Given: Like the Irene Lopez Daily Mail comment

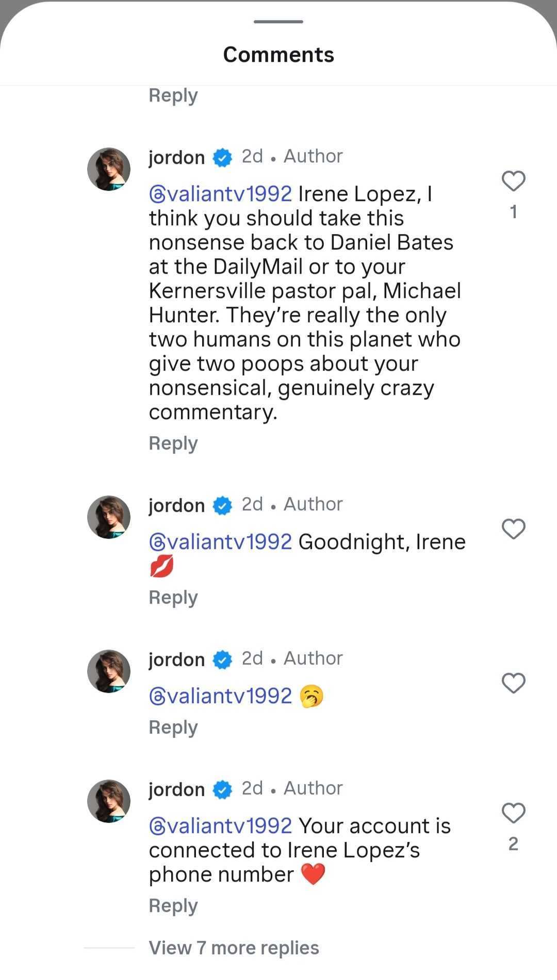Looking at the screenshot, I should [513, 181].
